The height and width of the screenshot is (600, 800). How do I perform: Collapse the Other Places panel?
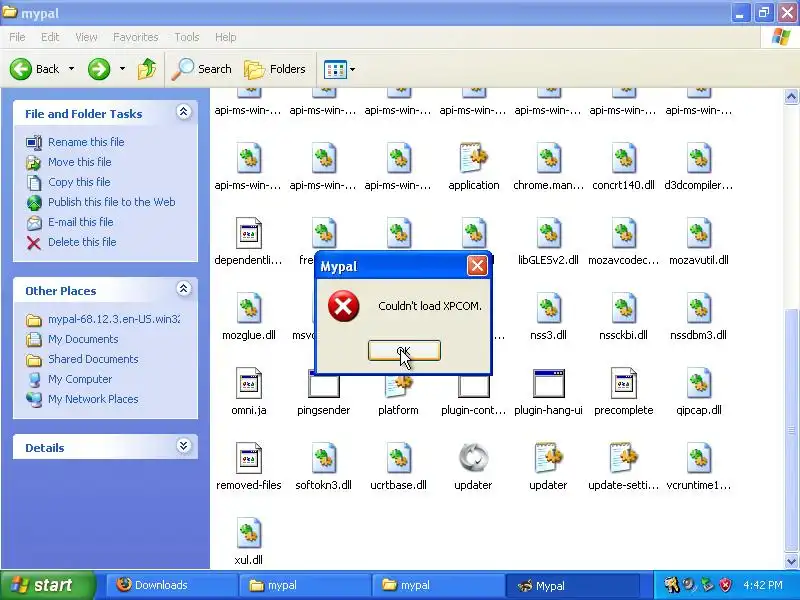(184, 289)
